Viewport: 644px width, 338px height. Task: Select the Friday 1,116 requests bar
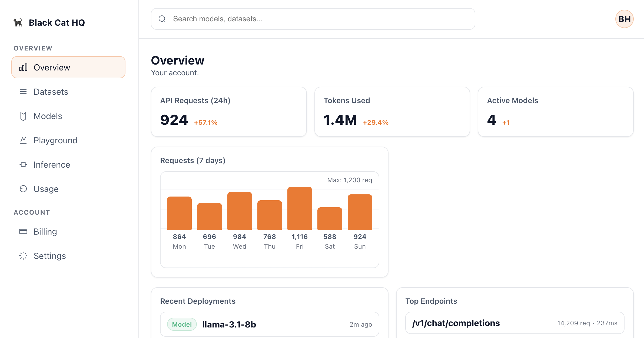(x=300, y=208)
